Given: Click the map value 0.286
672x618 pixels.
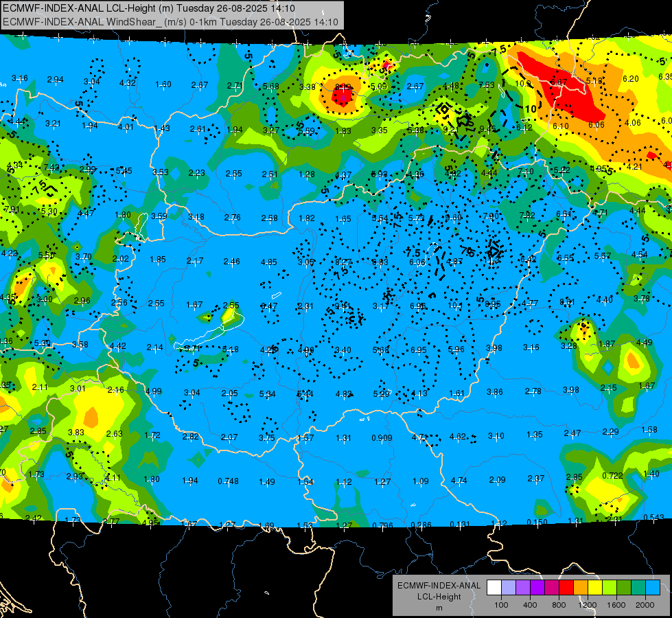Looking at the screenshot, I should [x=421, y=525].
